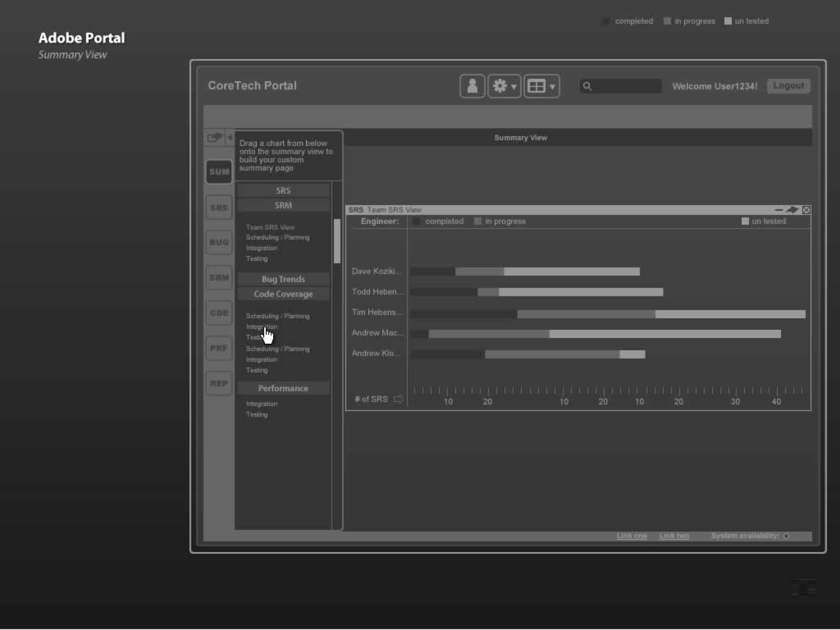Select the SRS sidebar button
Viewport: 840px width, 630px height.
point(219,208)
